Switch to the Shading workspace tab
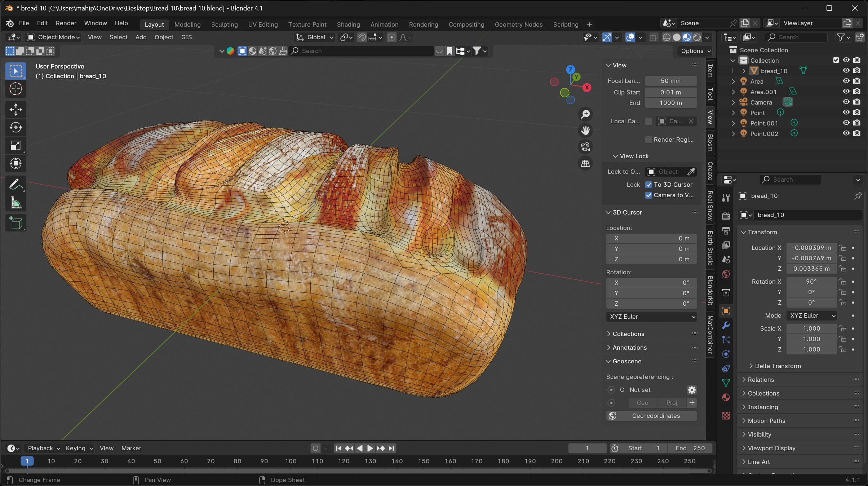 pos(348,25)
